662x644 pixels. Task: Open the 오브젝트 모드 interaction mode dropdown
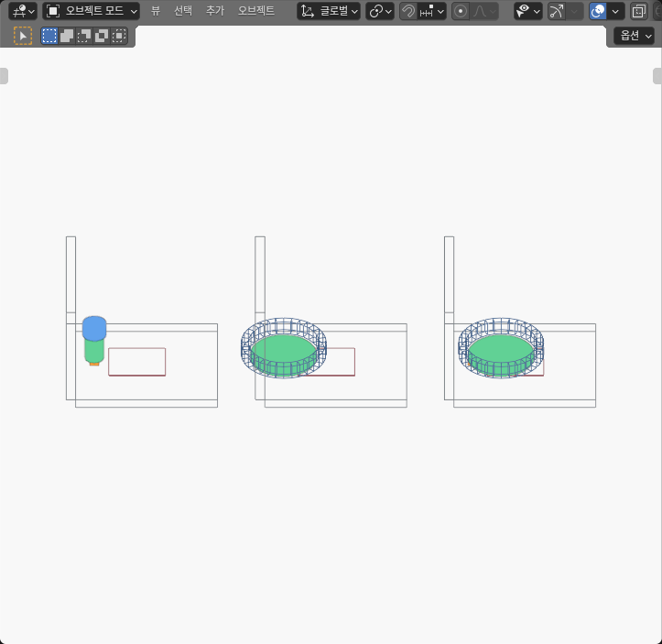92,11
